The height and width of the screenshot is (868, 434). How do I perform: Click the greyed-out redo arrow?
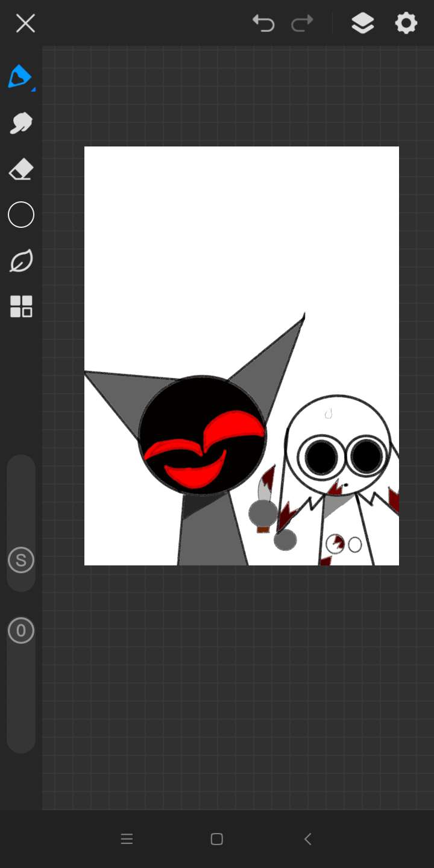click(302, 24)
